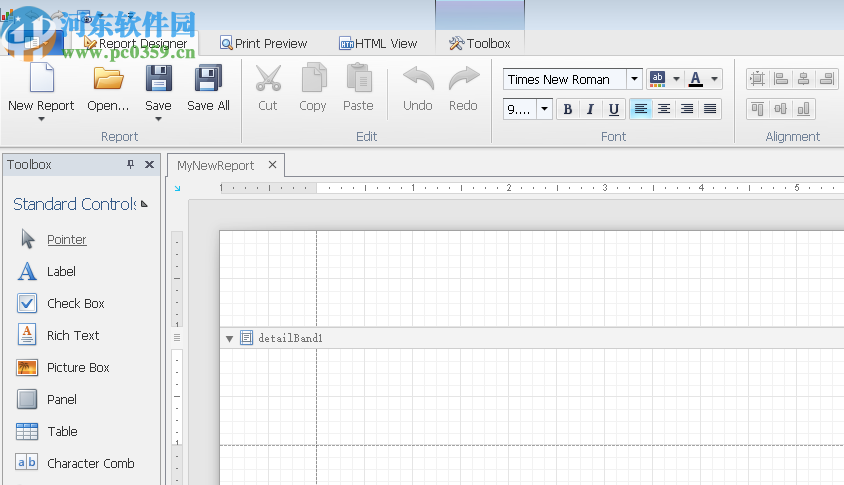This screenshot has height=485, width=844.
Task: Toggle Bold formatting
Action: (567, 109)
